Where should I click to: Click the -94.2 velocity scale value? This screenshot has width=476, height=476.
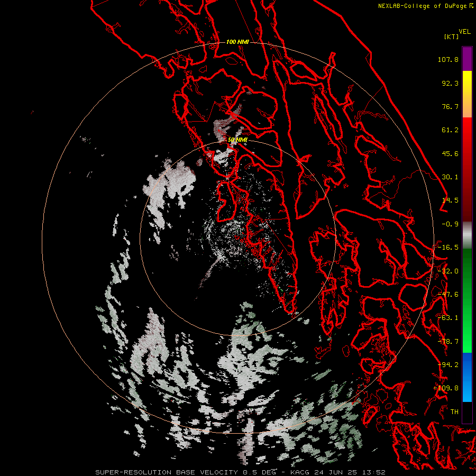tap(448, 365)
